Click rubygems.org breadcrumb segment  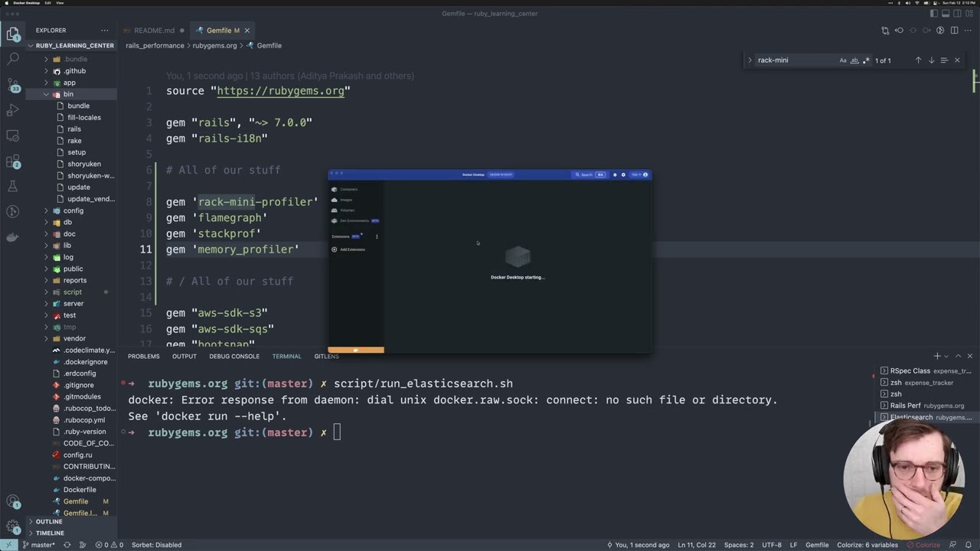click(214, 46)
